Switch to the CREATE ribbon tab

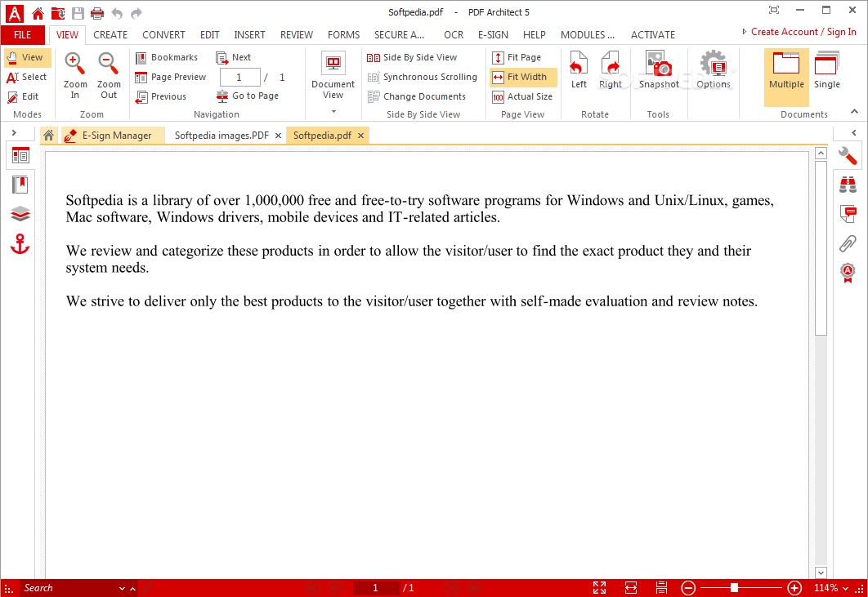[110, 35]
